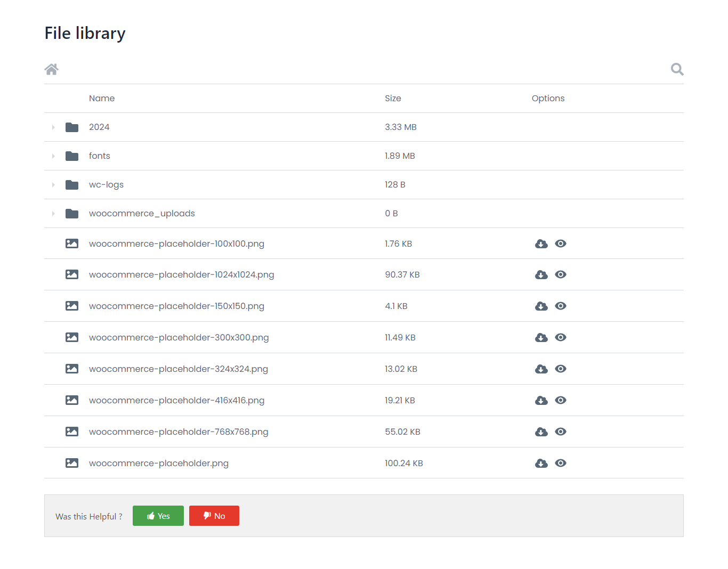Preview woocommerce-placeholder-150x150.png with the eye icon
Screen dimensions: 728x569
(561, 306)
